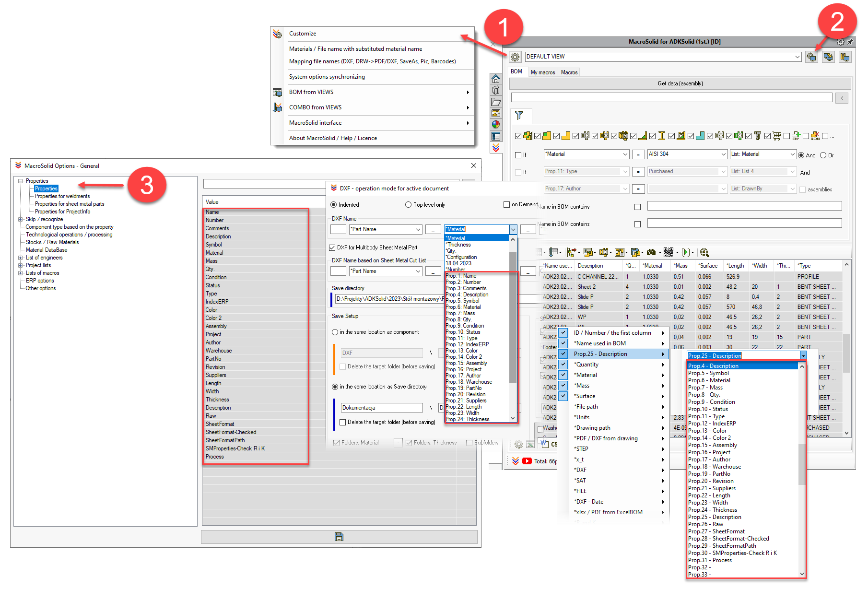868x589 pixels.
Task: Uncheck DXF for Multibody Sheet Metal Part
Action: pos(332,247)
